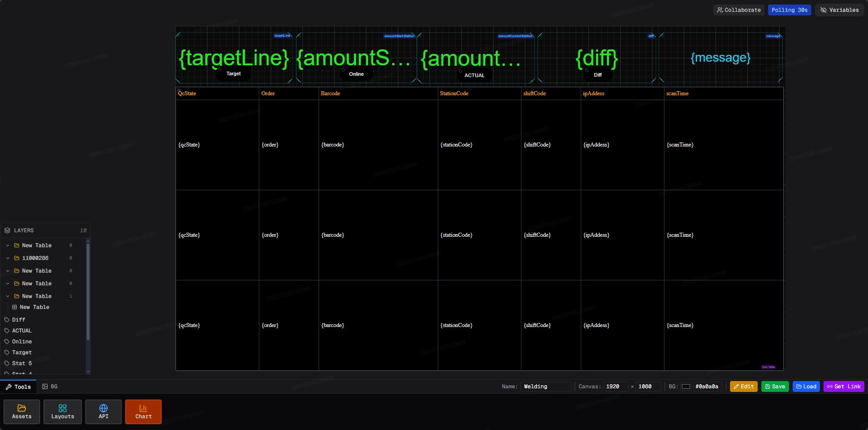868x430 pixels.
Task: Open the Layouts panel
Action: point(63,412)
